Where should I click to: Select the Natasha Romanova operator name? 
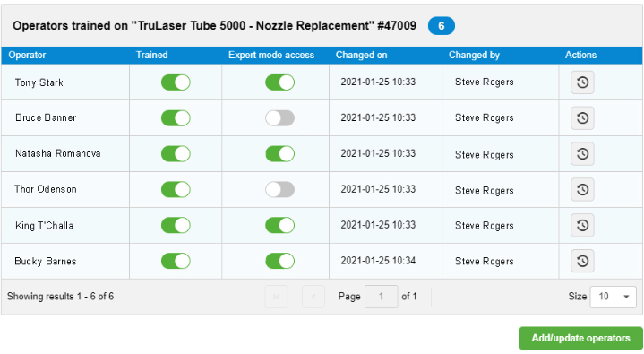58,153
